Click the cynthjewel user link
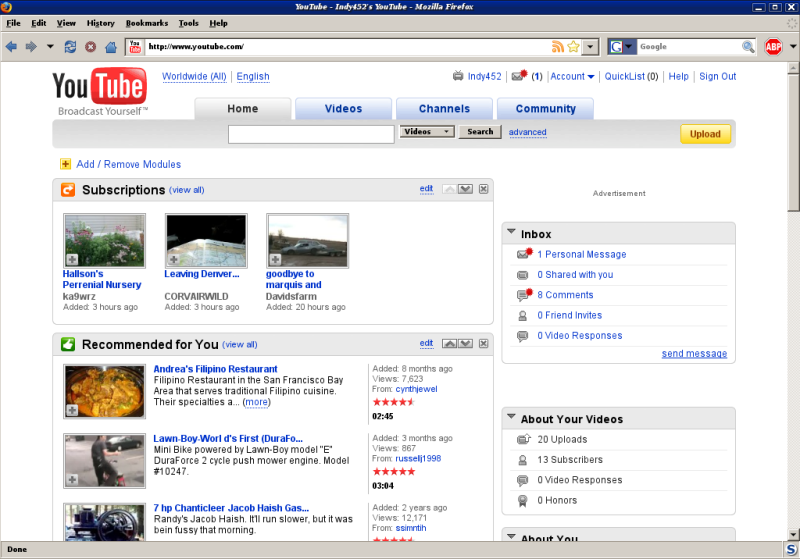Screen dimensions: 800x559 [x=416, y=389]
